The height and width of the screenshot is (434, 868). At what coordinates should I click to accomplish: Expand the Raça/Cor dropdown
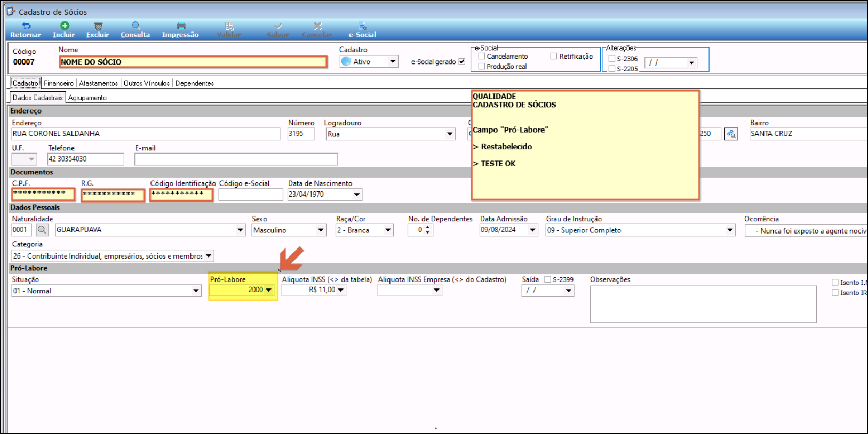pos(388,230)
